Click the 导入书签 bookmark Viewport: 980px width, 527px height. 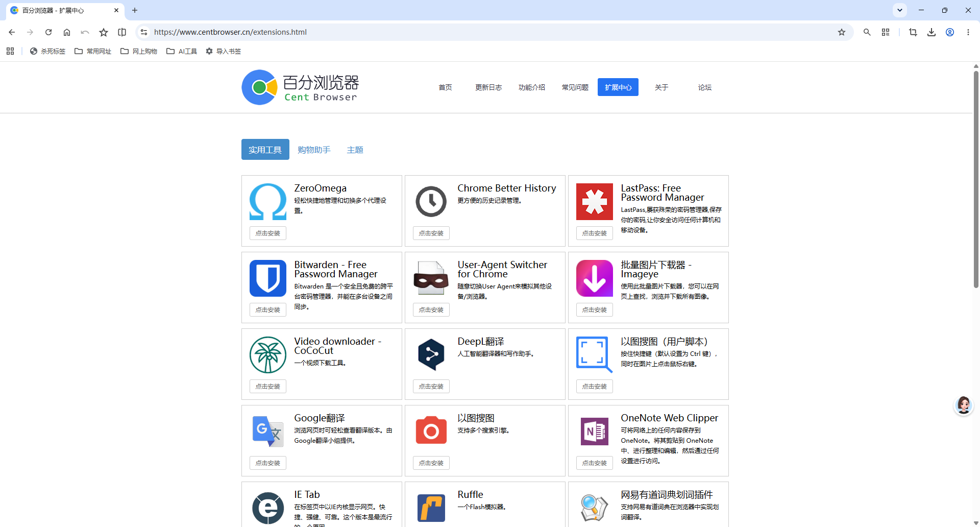223,51
